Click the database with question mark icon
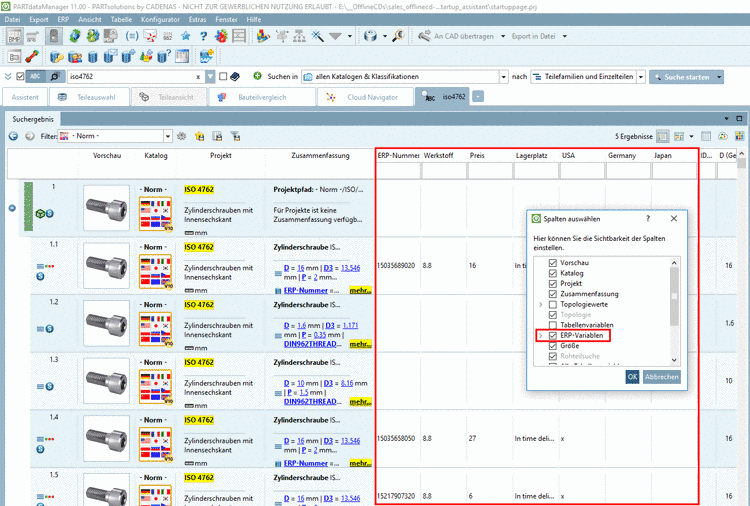The height and width of the screenshot is (506, 750). 164,56
